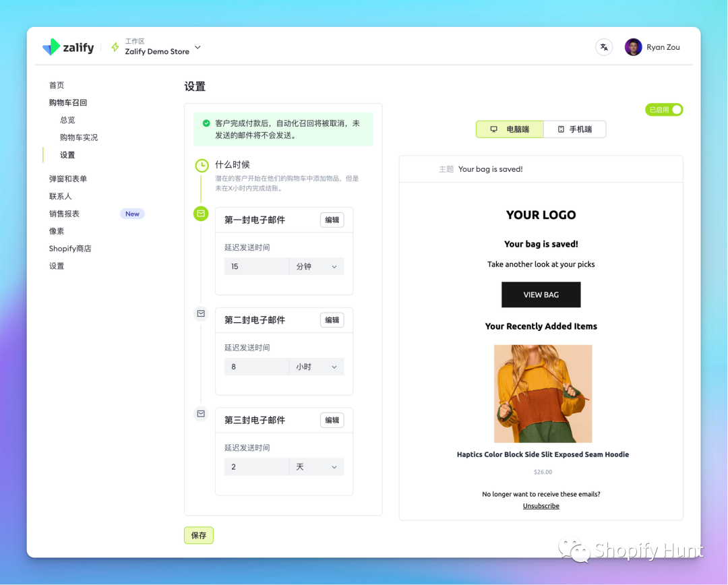Click the 保存 save button
728x585 pixels.
click(x=198, y=535)
